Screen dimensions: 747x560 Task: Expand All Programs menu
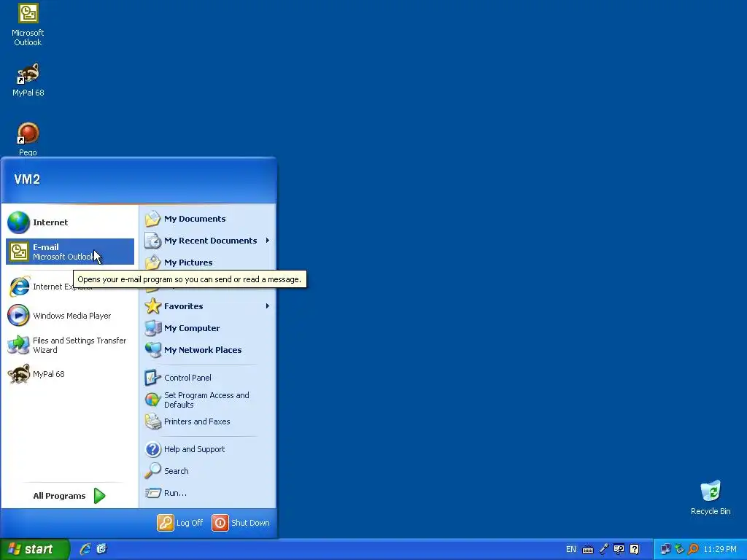[69, 496]
